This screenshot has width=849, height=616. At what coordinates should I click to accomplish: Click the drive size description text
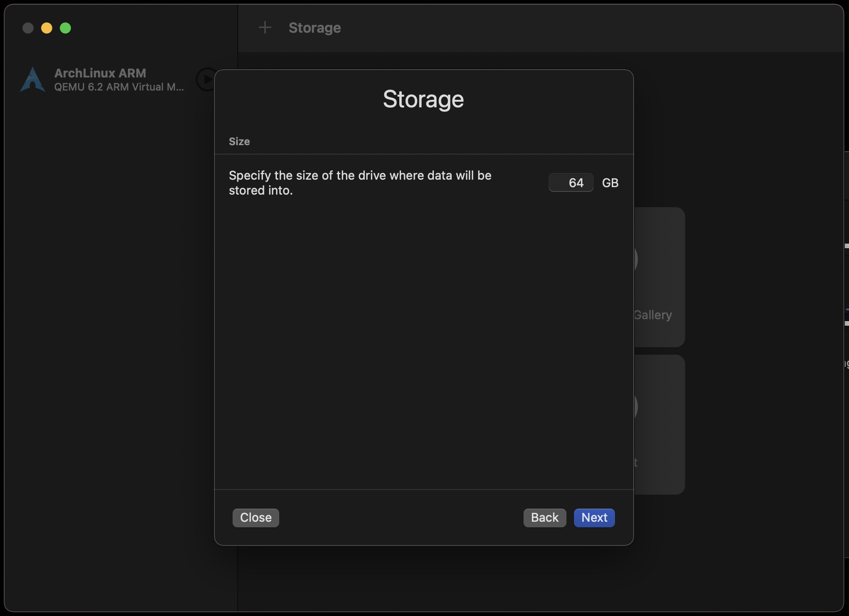[360, 182]
